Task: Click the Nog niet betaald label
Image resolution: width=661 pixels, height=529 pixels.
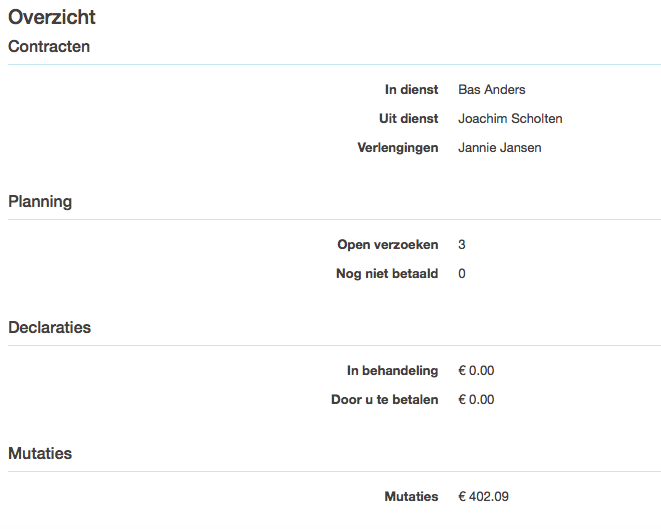Action: click(387, 274)
